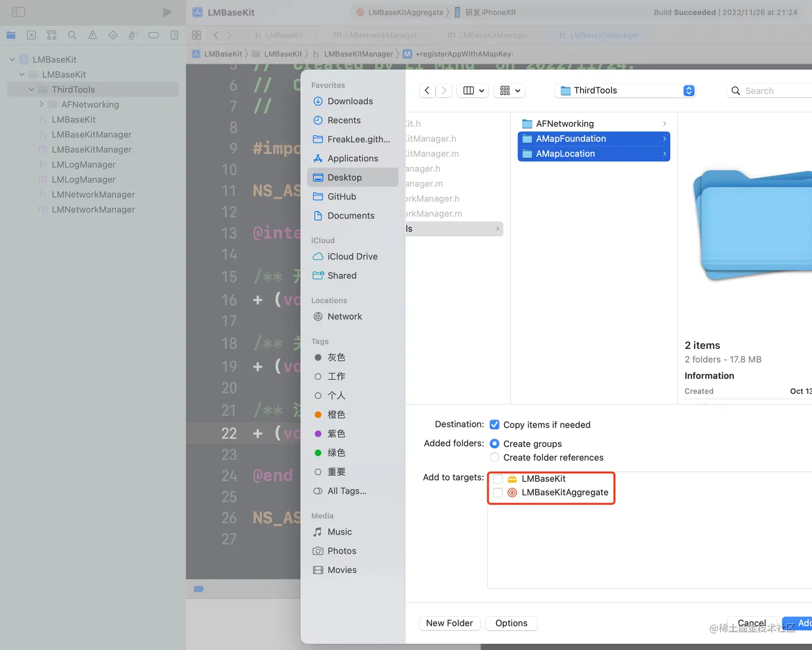
Task: Select the AFNetworking folder in file list
Action: point(593,124)
